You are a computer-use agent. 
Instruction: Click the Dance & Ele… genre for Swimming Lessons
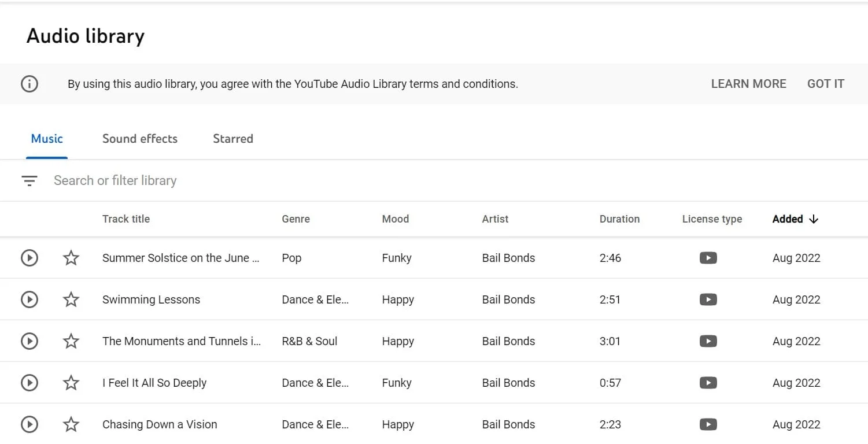315,299
